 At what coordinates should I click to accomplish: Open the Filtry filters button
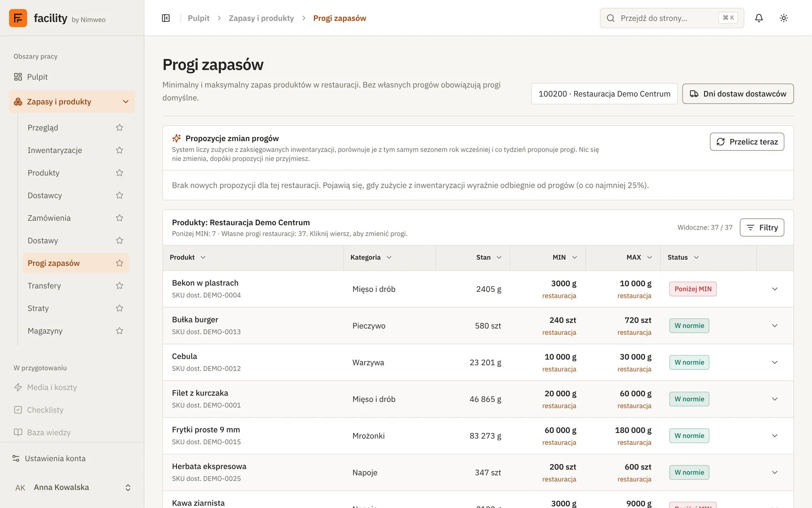point(762,228)
